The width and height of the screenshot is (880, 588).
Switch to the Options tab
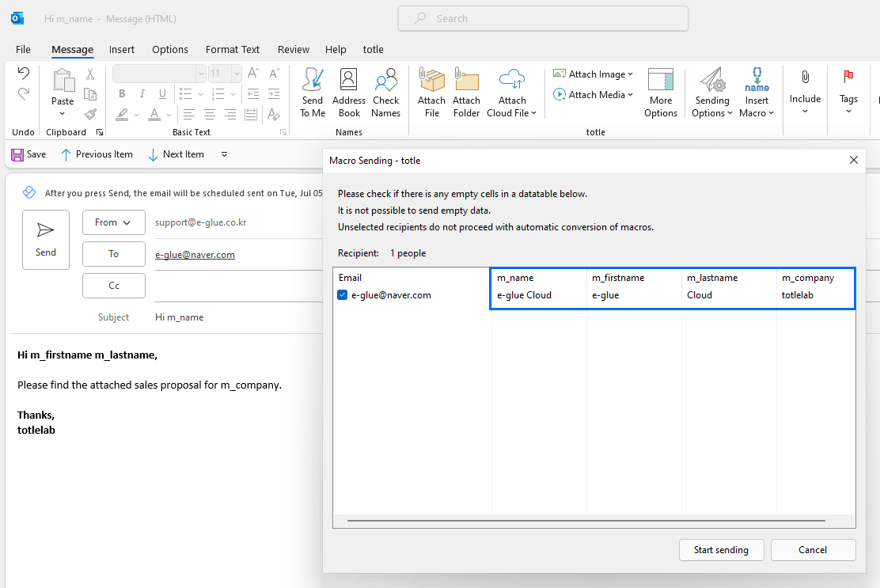(170, 49)
